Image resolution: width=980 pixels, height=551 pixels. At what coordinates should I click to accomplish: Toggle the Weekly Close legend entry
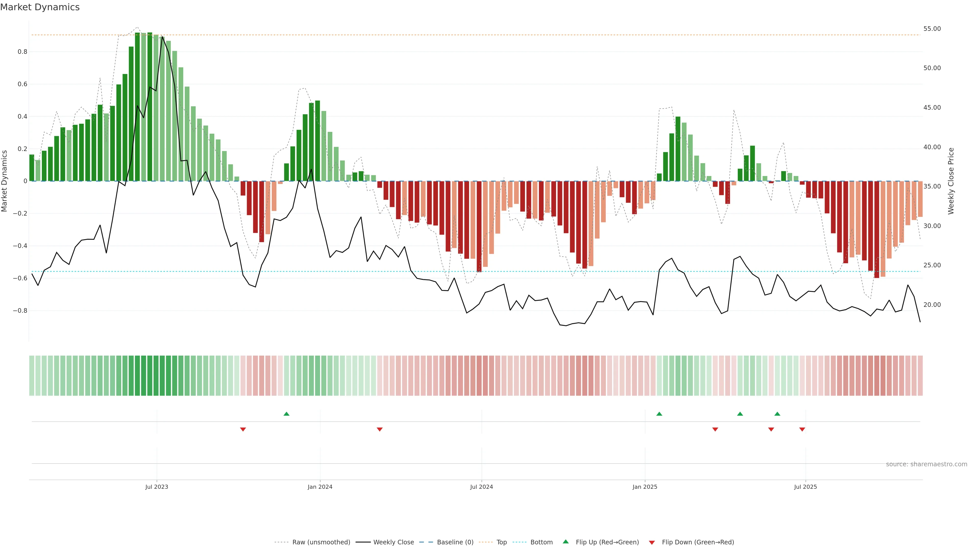(x=393, y=542)
